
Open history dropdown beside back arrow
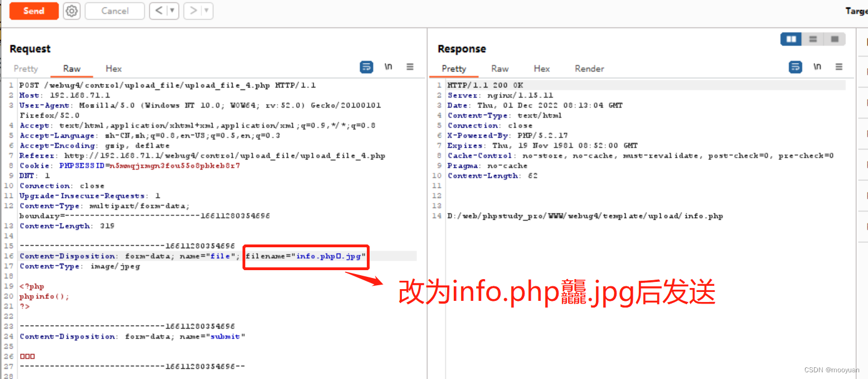172,11
